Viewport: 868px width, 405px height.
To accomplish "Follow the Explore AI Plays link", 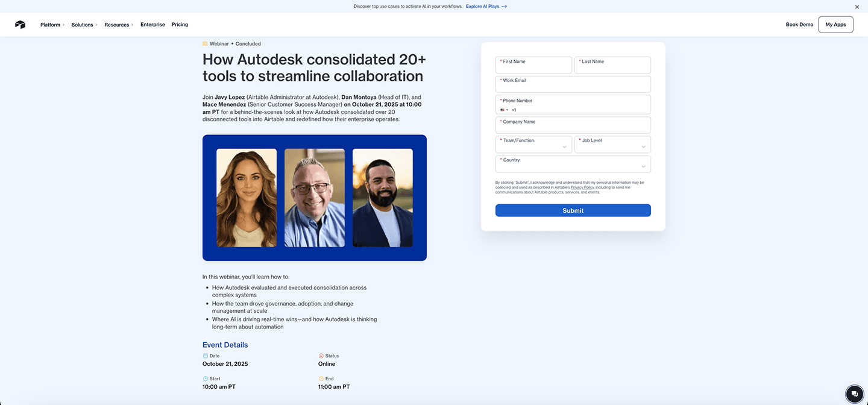I will pyautogui.click(x=485, y=6).
